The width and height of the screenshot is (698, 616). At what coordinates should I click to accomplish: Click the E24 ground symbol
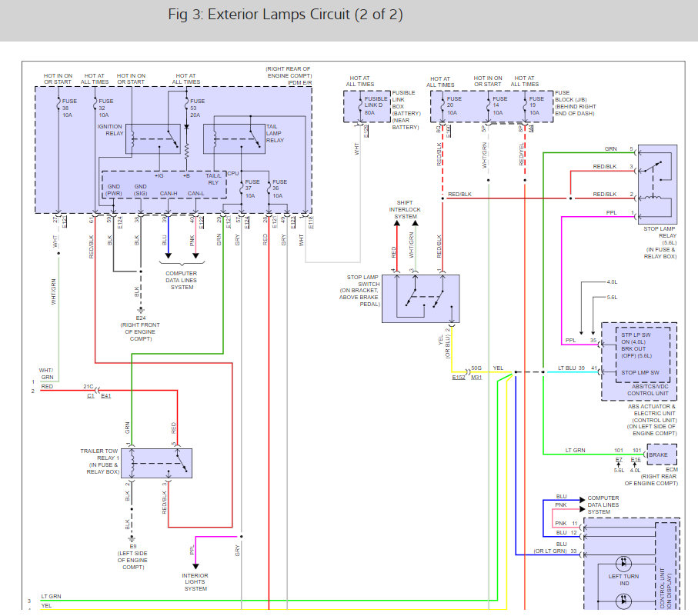141,310
